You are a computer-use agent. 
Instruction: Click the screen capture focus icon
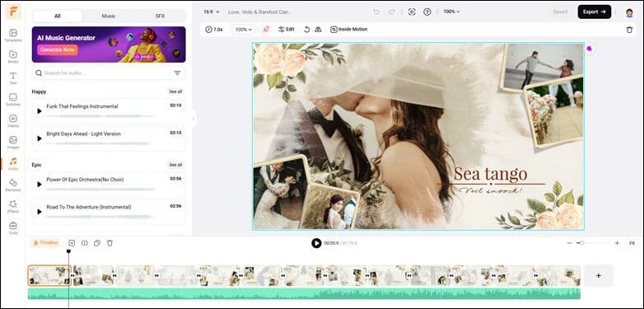coord(412,12)
